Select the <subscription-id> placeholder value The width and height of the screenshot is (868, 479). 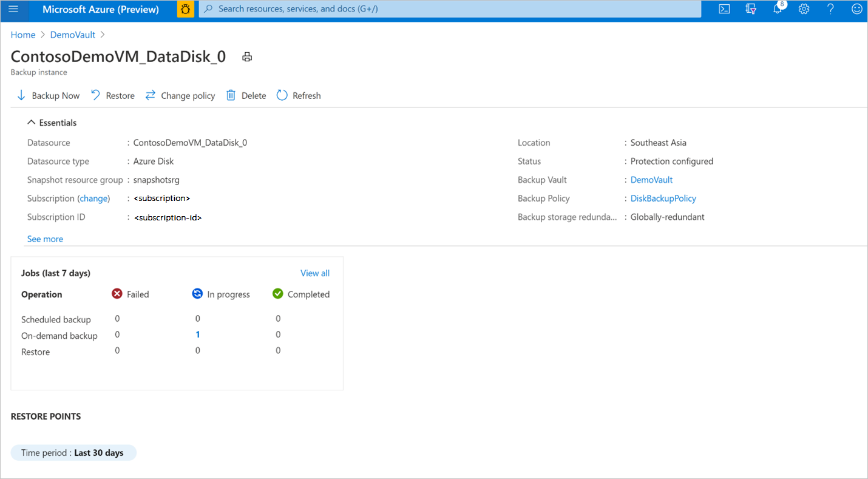tap(168, 217)
